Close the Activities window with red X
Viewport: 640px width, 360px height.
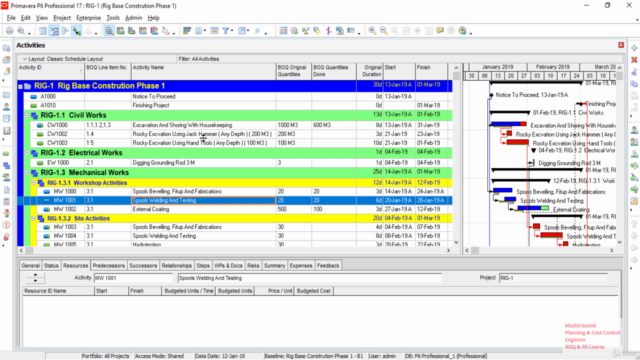click(x=621, y=45)
